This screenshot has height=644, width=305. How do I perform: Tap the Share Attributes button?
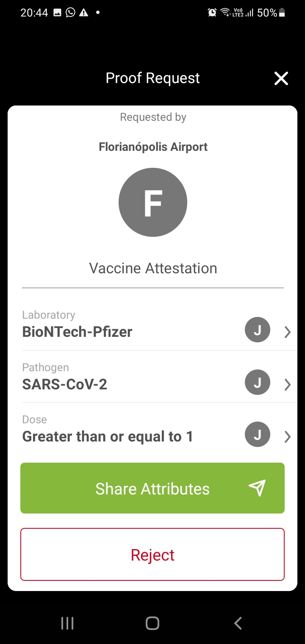coord(152,488)
